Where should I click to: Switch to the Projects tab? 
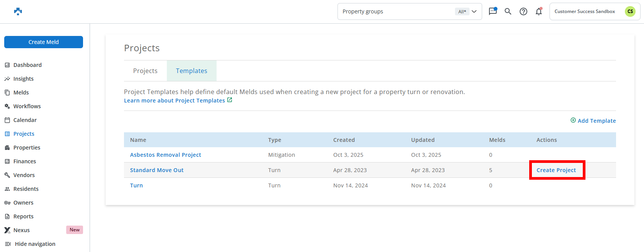tap(145, 71)
